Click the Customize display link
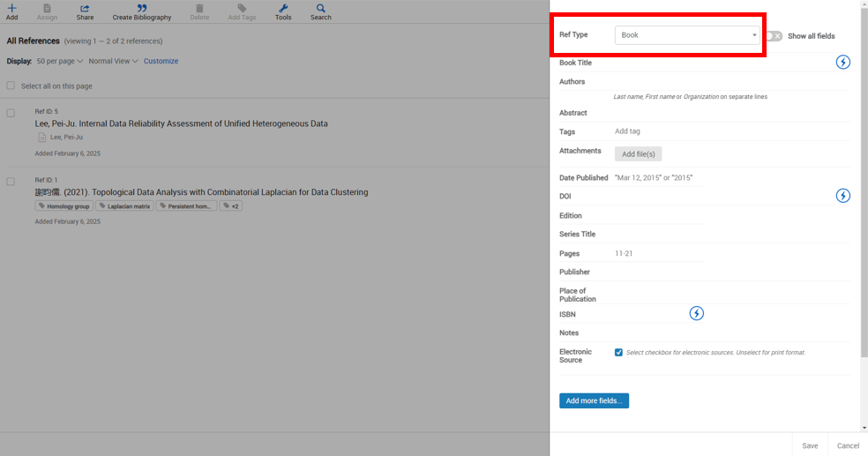The height and width of the screenshot is (456, 868). (161, 62)
